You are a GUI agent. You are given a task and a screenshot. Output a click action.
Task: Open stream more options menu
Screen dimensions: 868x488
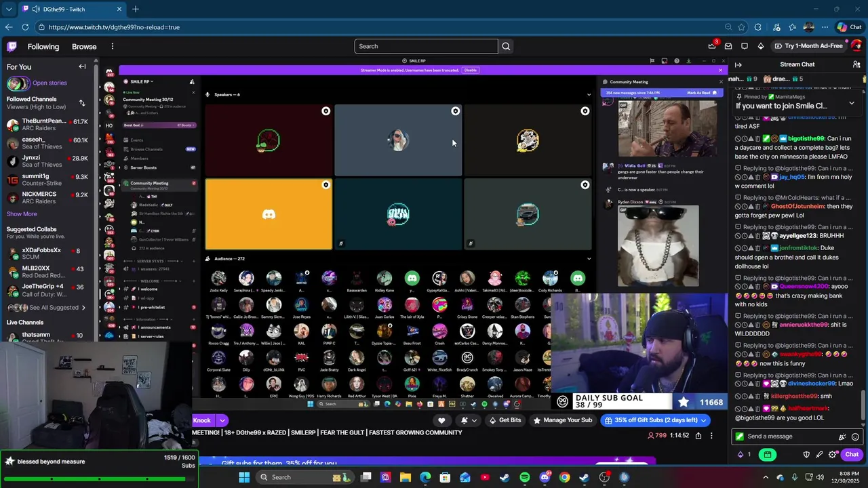point(711,436)
